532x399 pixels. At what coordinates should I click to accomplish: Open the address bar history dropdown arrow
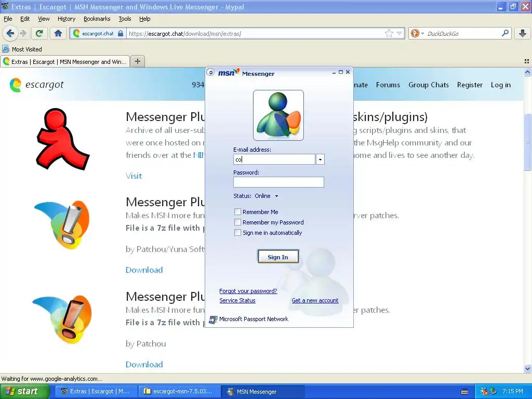click(x=399, y=33)
